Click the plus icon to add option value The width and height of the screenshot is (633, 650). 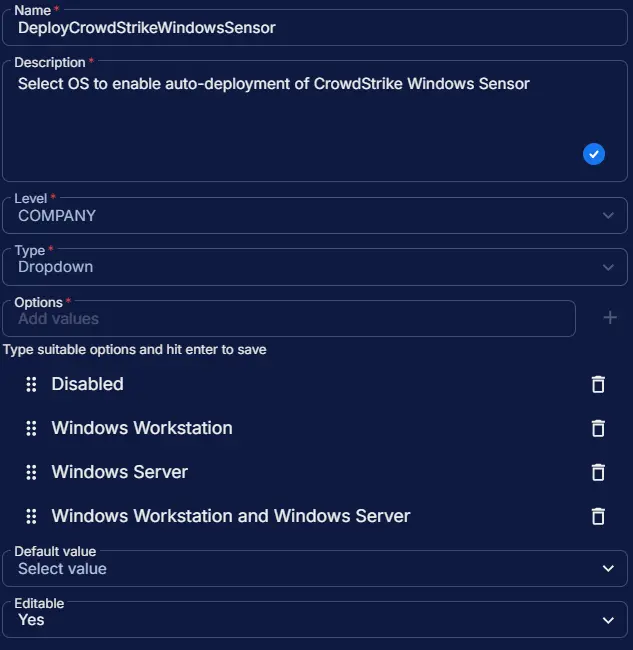click(x=610, y=318)
